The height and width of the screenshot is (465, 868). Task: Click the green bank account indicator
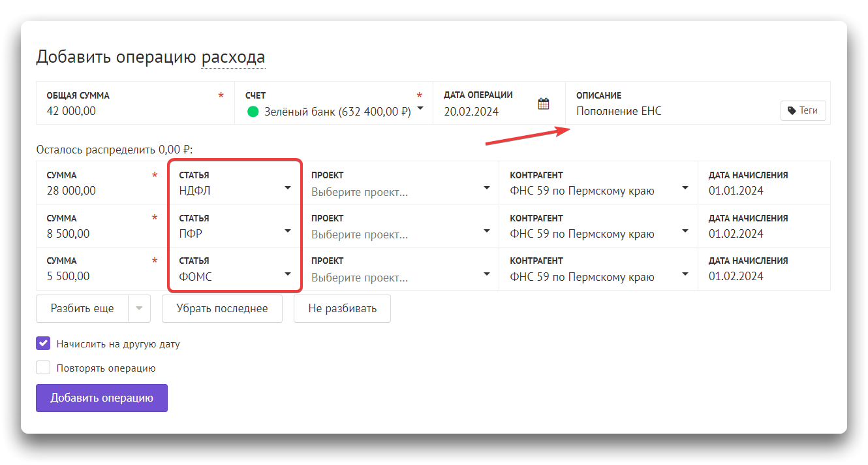(x=253, y=112)
